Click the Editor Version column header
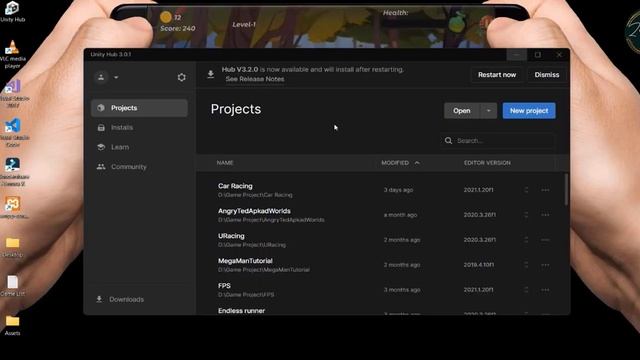 [x=487, y=163]
